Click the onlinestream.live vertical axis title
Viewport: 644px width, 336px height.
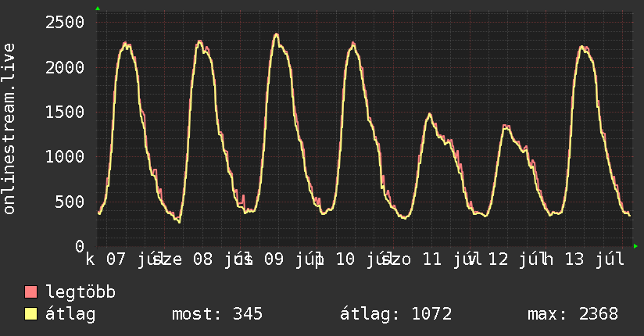point(9,129)
